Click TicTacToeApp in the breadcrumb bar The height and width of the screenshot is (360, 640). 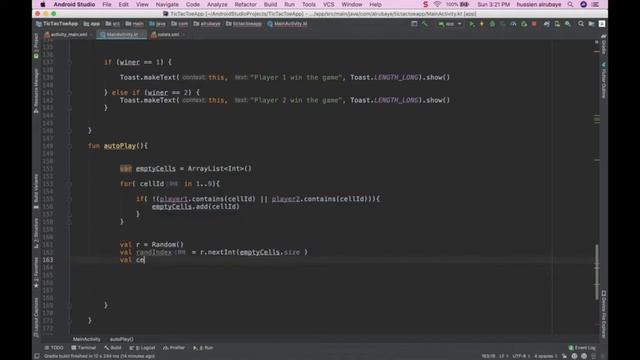(x=57, y=24)
